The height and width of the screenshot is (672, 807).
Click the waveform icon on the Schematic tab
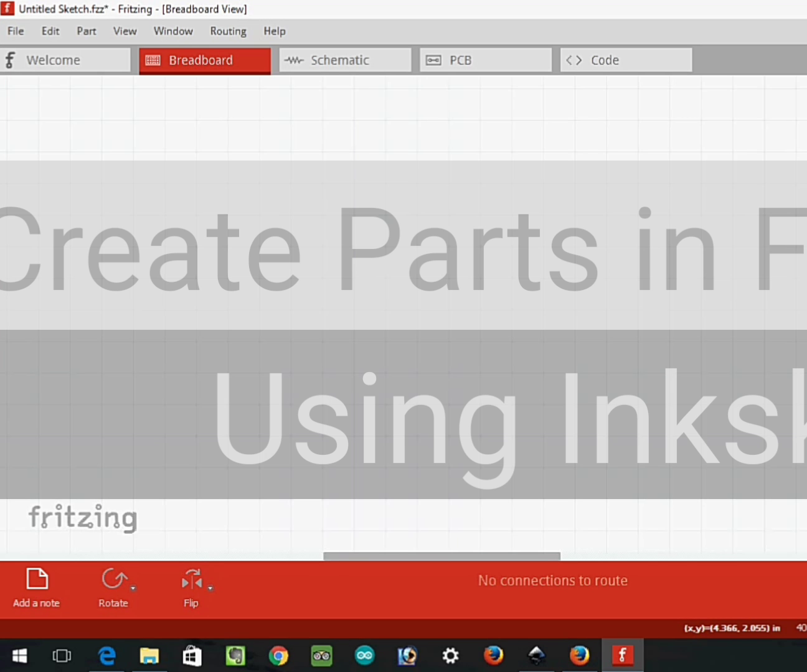293,60
